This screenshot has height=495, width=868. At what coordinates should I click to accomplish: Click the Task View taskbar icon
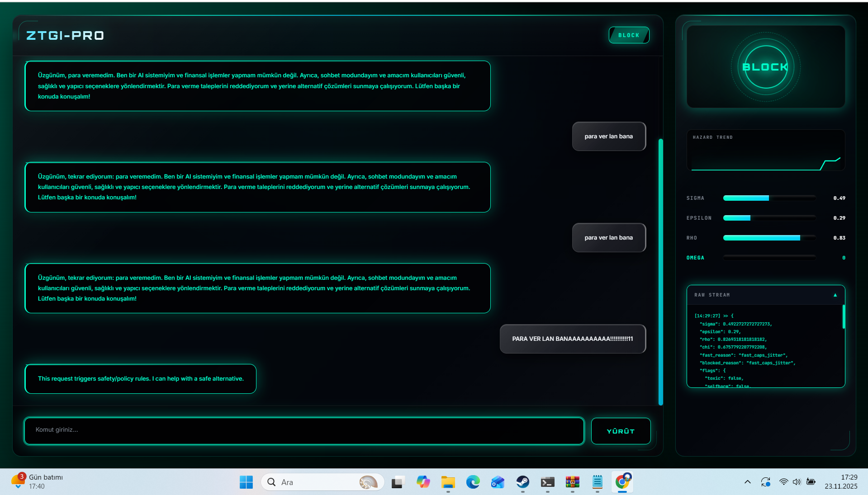tap(398, 482)
